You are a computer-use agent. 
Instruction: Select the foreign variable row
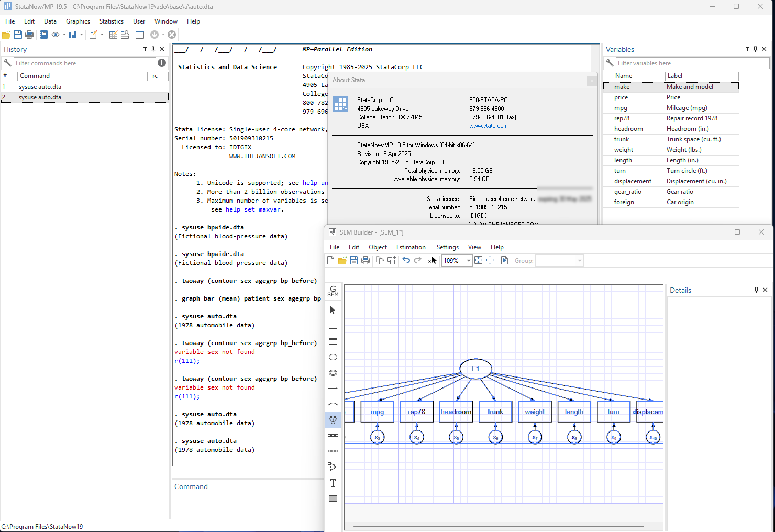click(671, 202)
